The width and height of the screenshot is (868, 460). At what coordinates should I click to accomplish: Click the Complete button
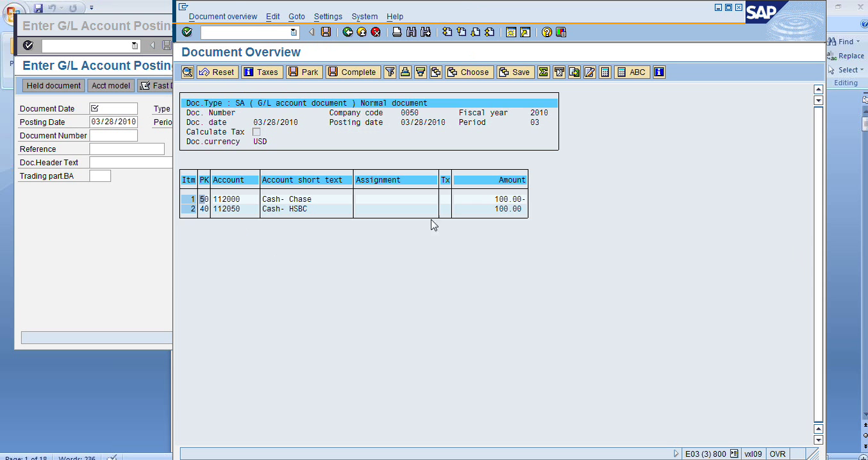point(353,72)
